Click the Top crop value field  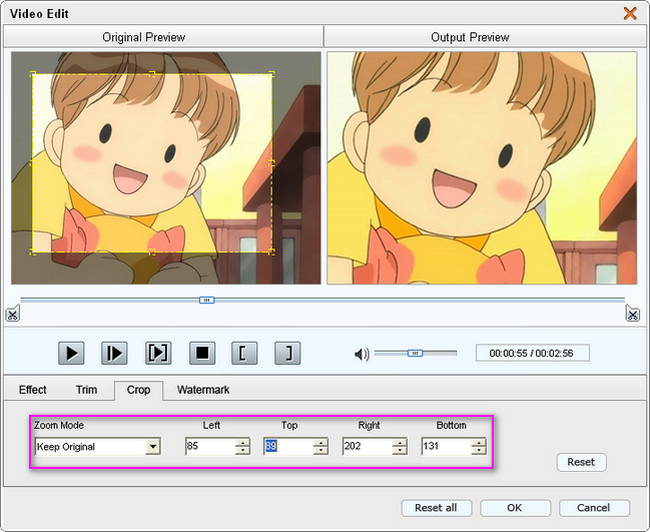point(289,447)
